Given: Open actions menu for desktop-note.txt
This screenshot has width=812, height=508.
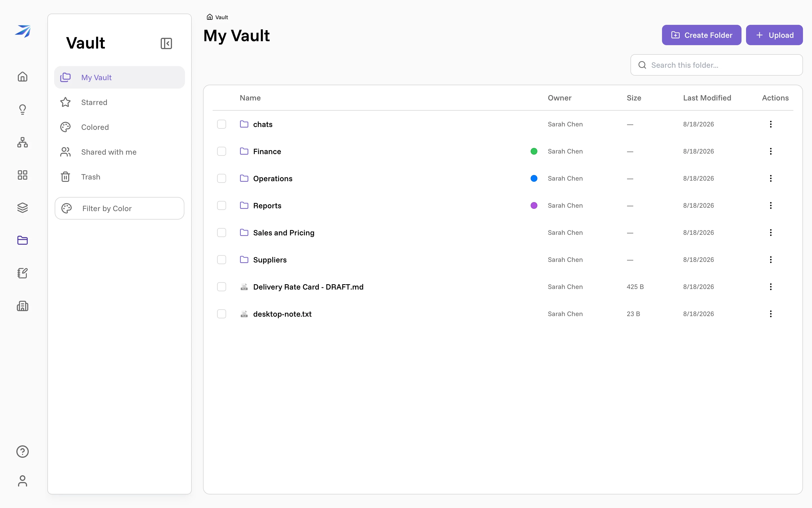Looking at the screenshot, I should point(771,314).
